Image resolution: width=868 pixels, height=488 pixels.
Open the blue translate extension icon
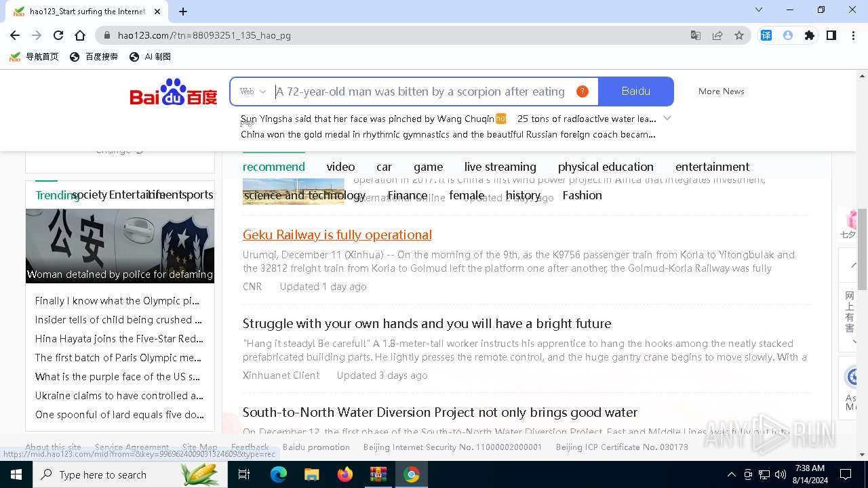(766, 35)
